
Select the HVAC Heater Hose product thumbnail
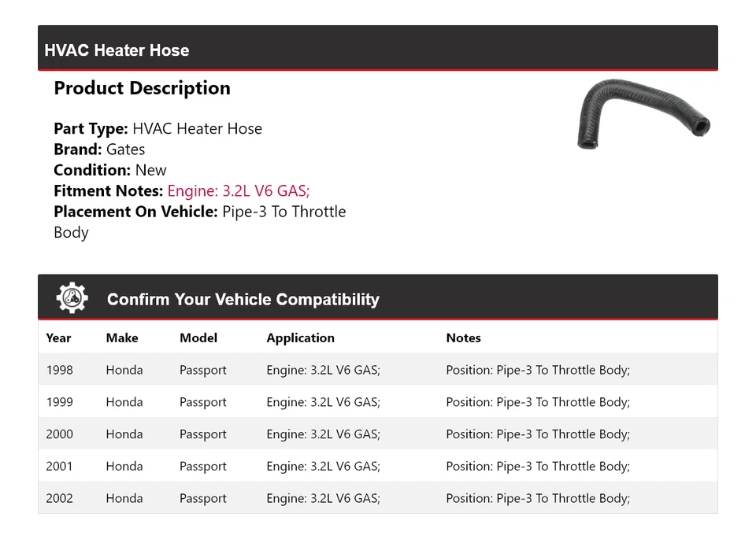(x=644, y=114)
